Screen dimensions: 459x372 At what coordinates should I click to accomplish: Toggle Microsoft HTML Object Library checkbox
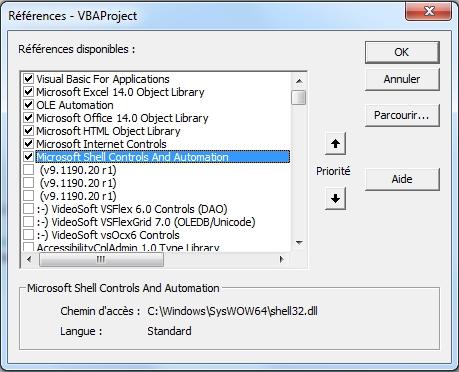point(28,131)
